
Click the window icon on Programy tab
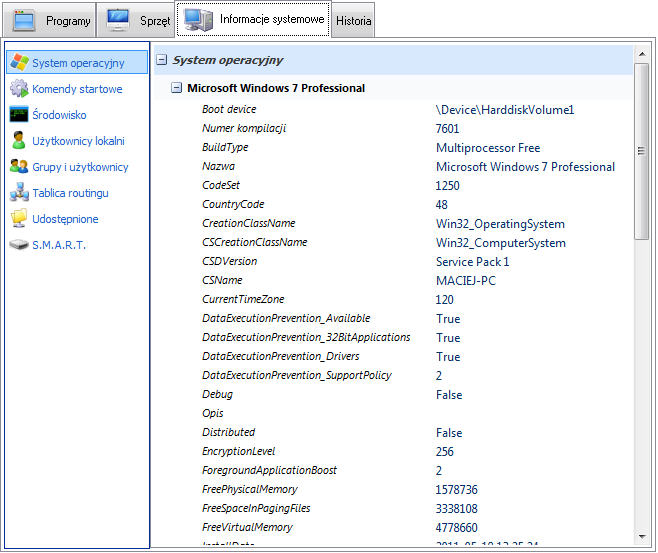[24, 20]
